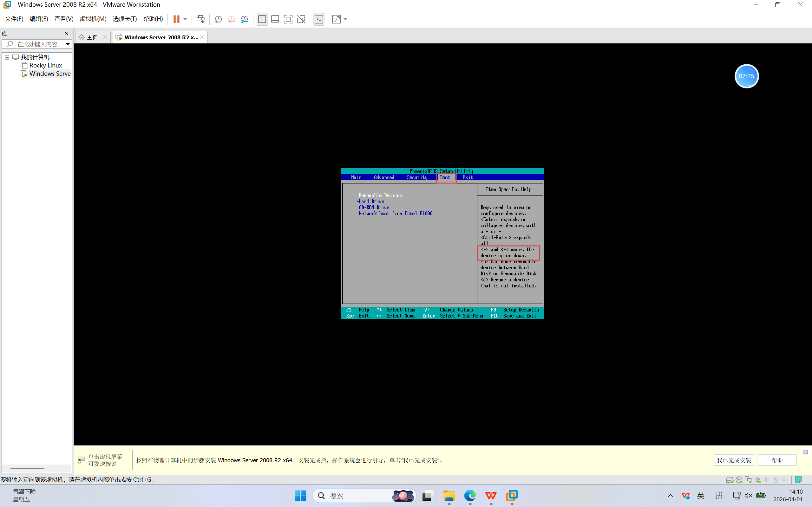Click the network adapter status icon

(748, 480)
